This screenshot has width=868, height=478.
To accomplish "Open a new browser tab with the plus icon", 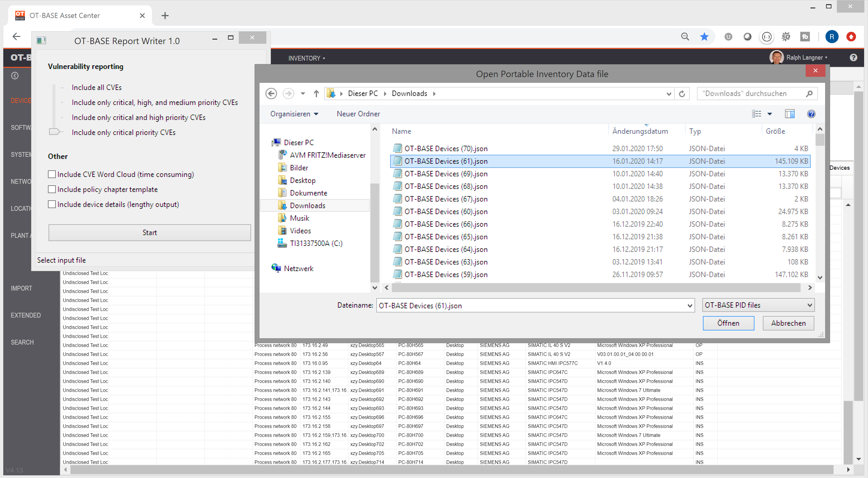I will tap(165, 16).
